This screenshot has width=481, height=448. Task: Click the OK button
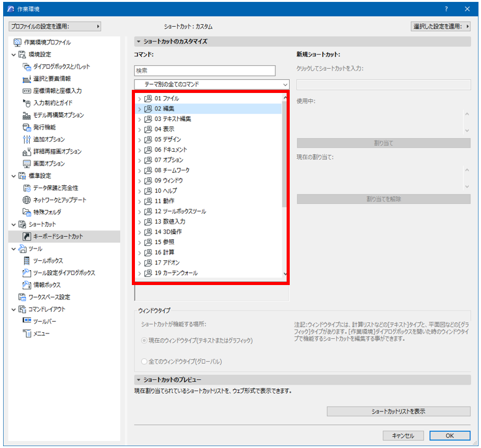pos(449,436)
